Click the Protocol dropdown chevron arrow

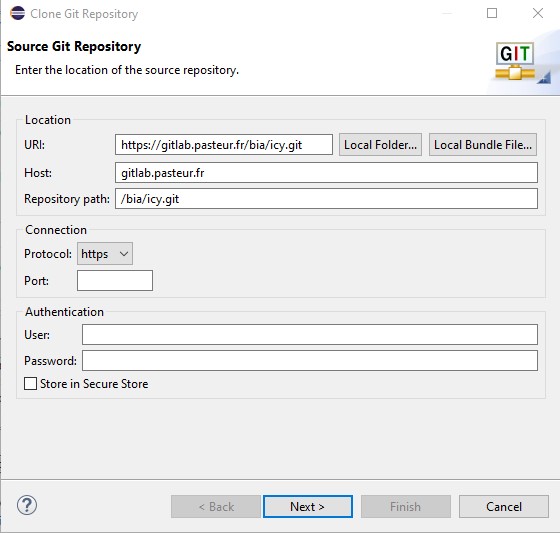click(x=124, y=254)
